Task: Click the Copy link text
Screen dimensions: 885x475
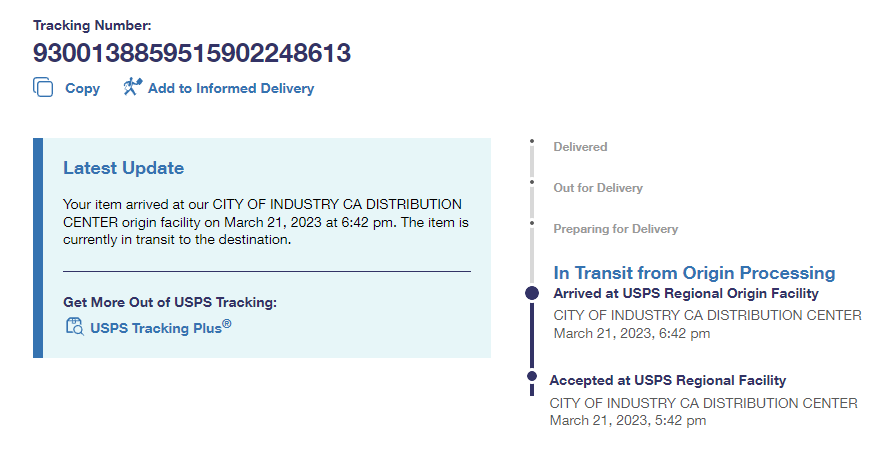Action: coord(82,88)
